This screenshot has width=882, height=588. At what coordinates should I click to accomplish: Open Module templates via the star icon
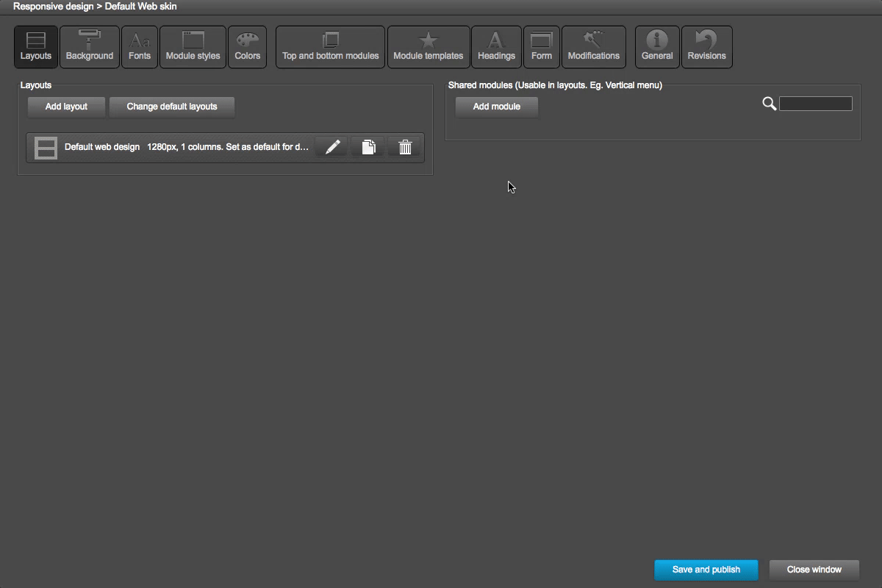click(x=429, y=46)
